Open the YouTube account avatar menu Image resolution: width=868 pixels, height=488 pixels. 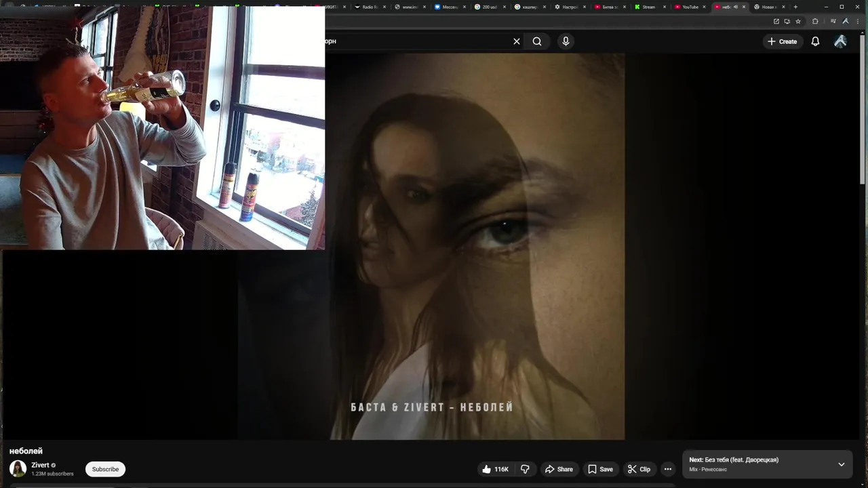point(840,41)
